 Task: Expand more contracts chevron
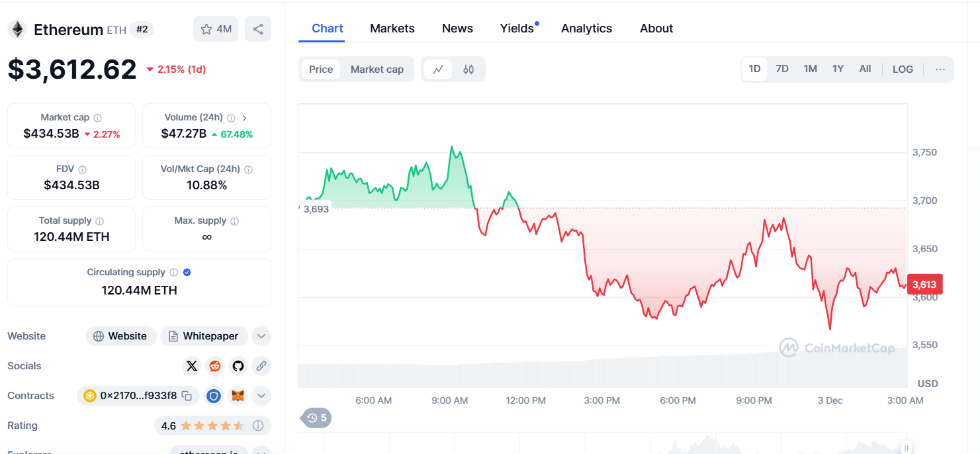click(x=261, y=396)
